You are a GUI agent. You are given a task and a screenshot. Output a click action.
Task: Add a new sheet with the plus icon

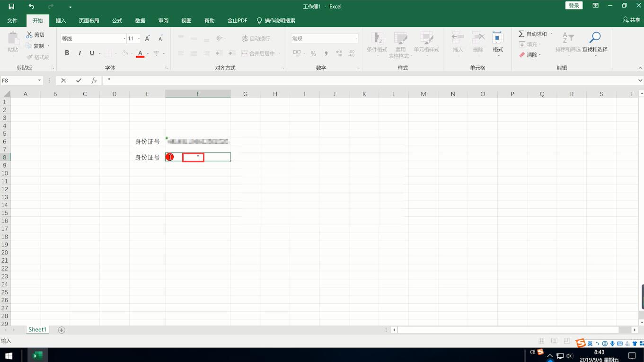62,330
